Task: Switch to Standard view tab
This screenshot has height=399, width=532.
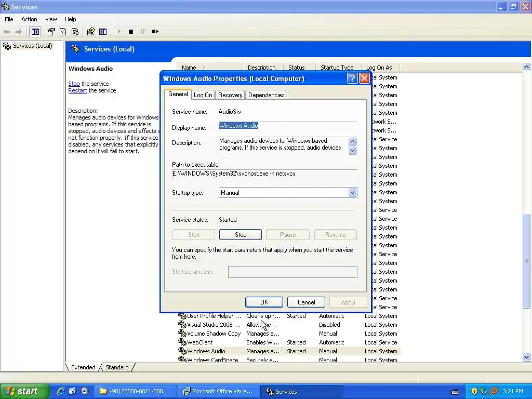Action: coord(117,367)
